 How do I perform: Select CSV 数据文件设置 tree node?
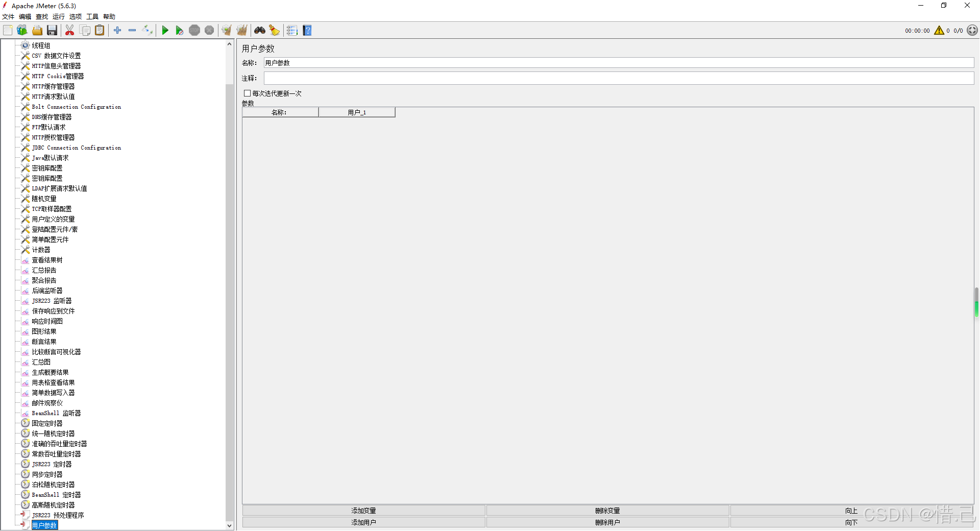click(x=56, y=56)
